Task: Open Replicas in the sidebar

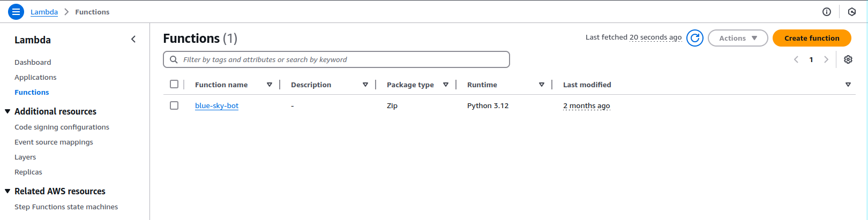Action: (x=28, y=172)
